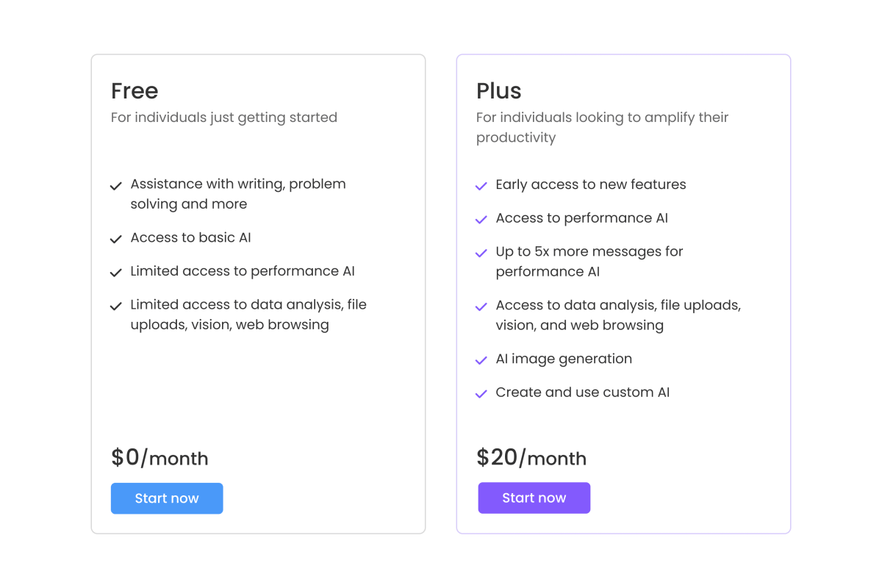Click purple checkmark beside Access to data analysis
The image size is (882, 588).
[481, 306]
